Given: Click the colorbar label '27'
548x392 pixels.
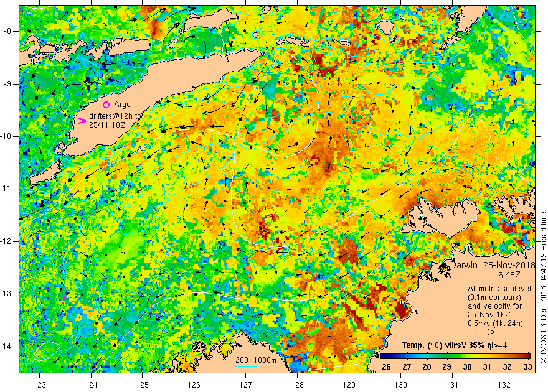Looking at the screenshot, I should click(407, 367).
